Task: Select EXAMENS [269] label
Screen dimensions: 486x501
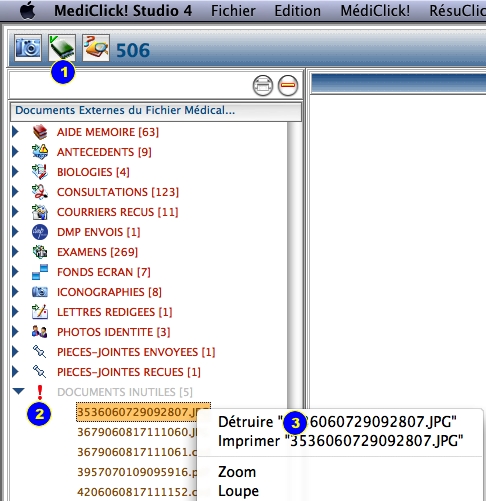Action: (97, 252)
